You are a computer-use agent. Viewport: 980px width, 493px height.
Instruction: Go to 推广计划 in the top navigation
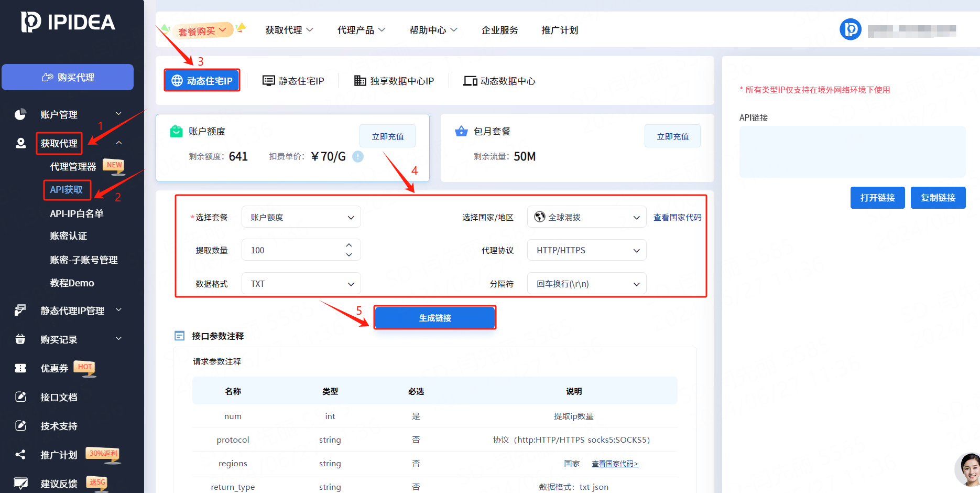click(560, 30)
